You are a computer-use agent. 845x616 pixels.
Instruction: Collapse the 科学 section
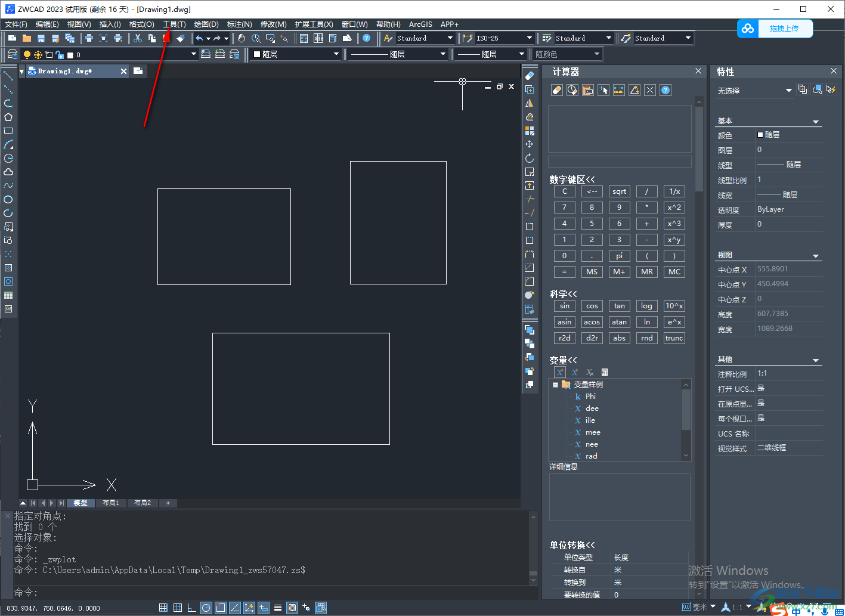coord(563,294)
